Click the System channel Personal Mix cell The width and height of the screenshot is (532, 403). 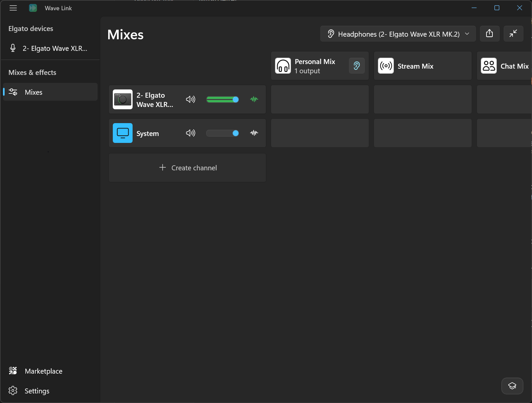(320, 133)
